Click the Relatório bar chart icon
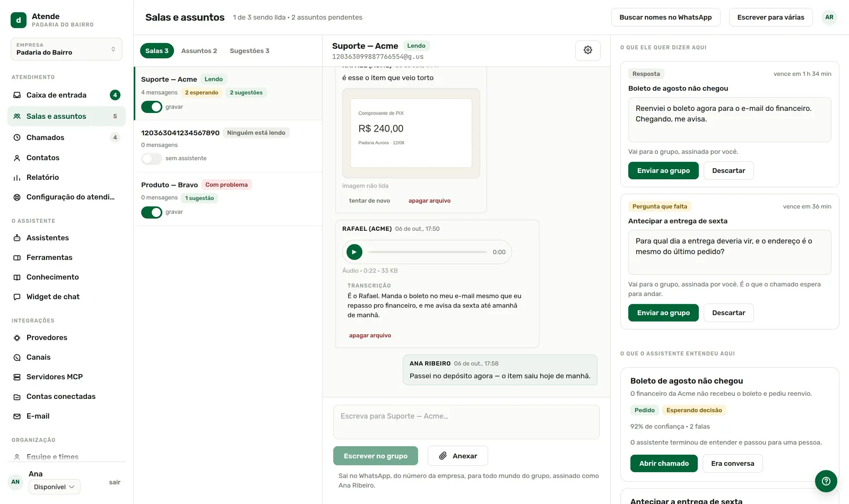The image size is (849, 504). 17,177
